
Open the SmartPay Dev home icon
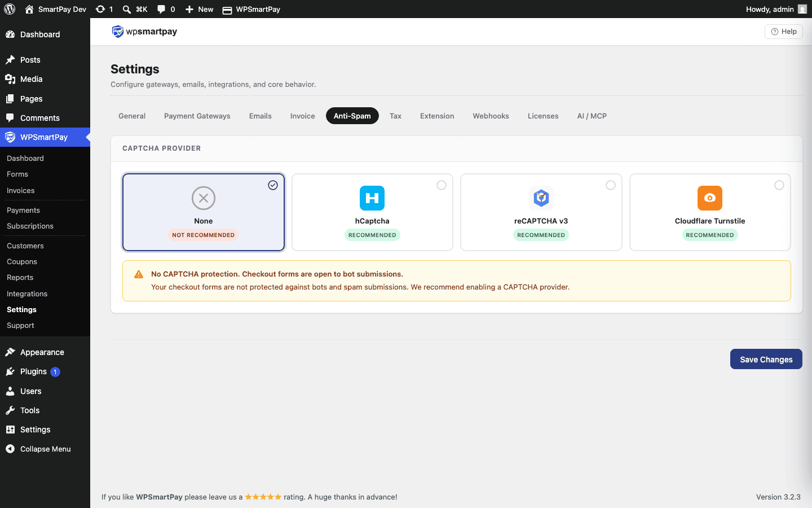(29, 9)
